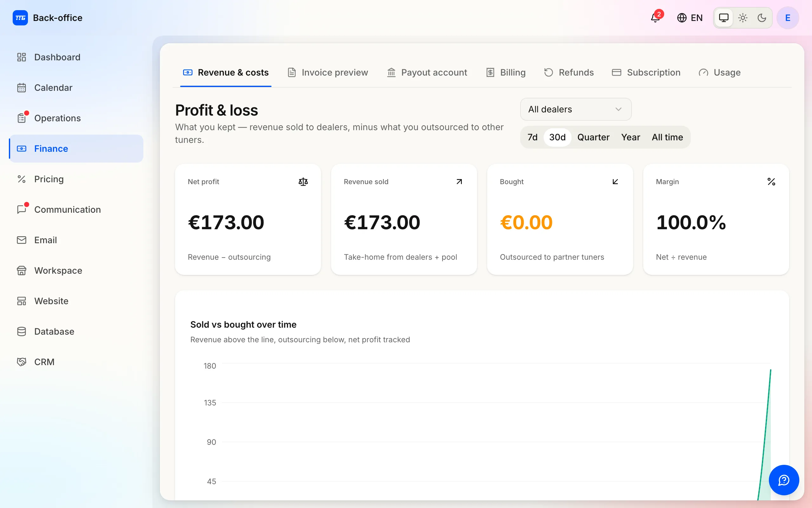Viewport: 812px width, 508px height.
Task: Open Operations section
Action: pos(76,118)
